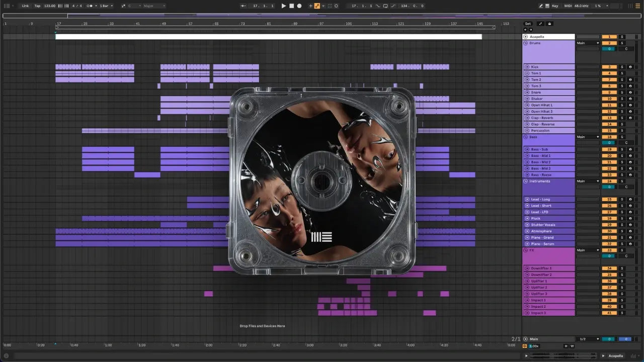Viewport: 644px width, 362px height.
Task: Toggle the Kick track activator numbered 3
Action: (609, 67)
